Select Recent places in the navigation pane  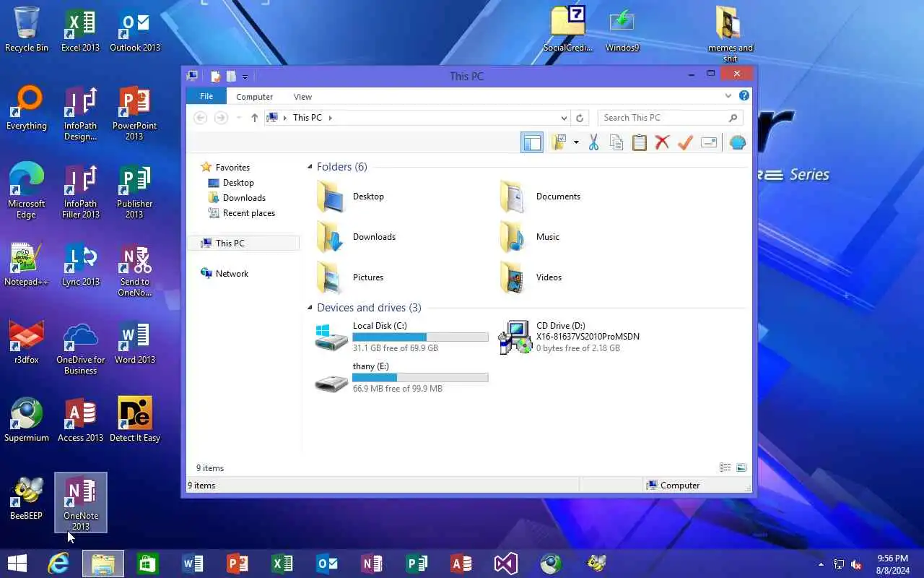(x=242, y=213)
